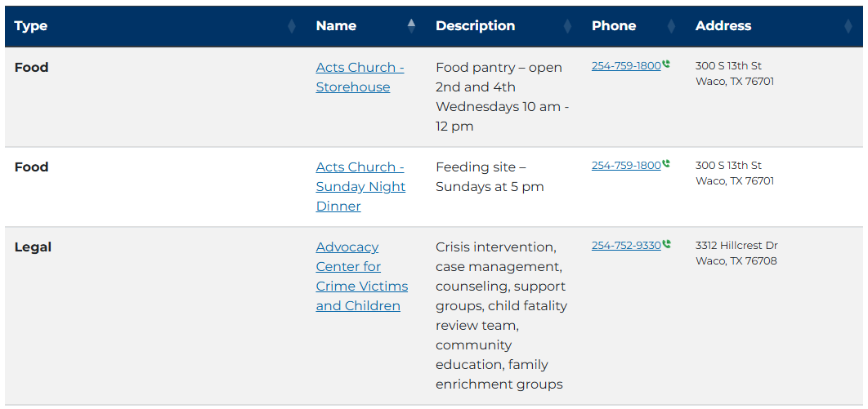Sort by Description using its arrow icon
The height and width of the screenshot is (409, 868).
[x=567, y=26]
